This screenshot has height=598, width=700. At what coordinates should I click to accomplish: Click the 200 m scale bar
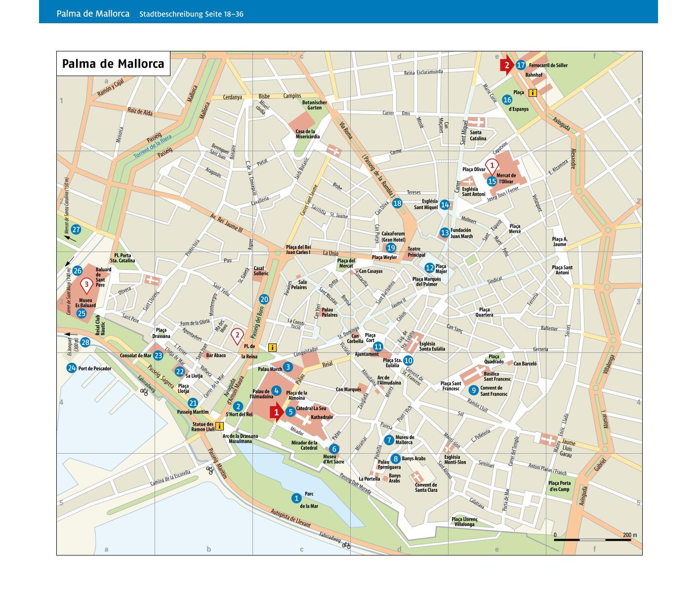[x=592, y=540]
